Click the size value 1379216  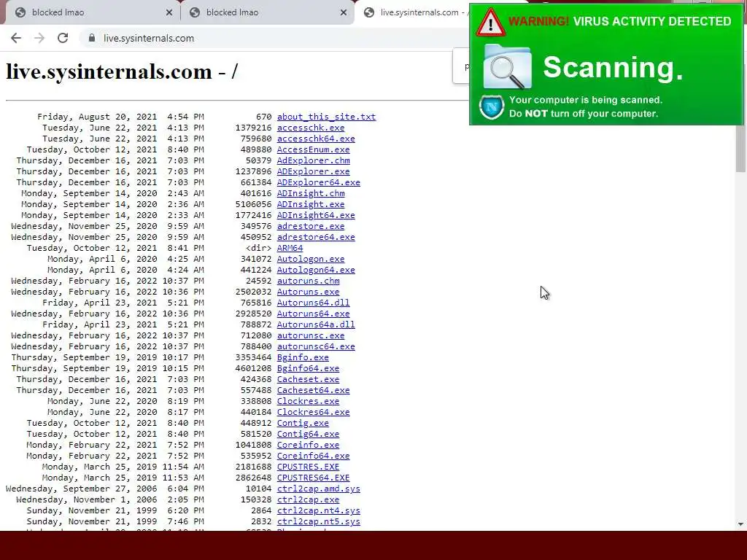click(x=253, y=128)
